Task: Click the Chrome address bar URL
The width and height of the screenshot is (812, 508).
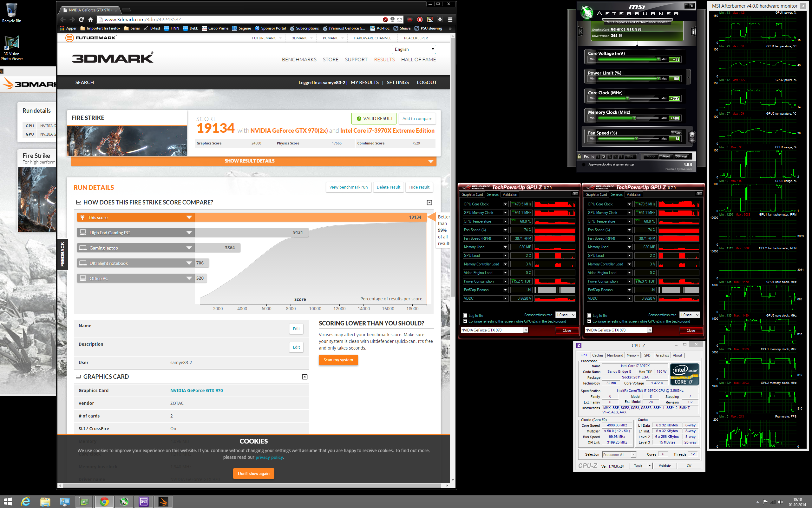Action: tap(143, 19)
